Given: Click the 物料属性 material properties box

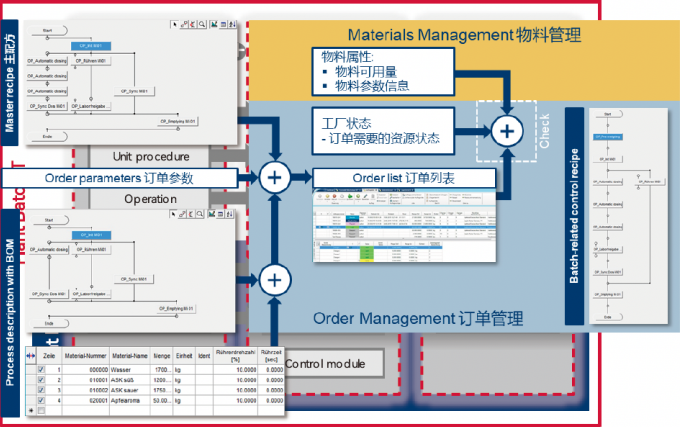Looking at the screenshot, I should coord(383,72).
